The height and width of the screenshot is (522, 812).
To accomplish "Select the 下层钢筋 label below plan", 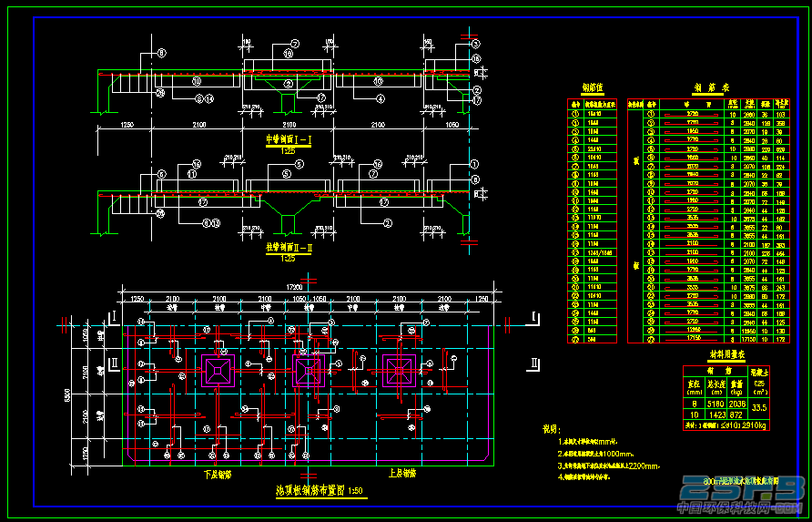I will coord(217,474).
